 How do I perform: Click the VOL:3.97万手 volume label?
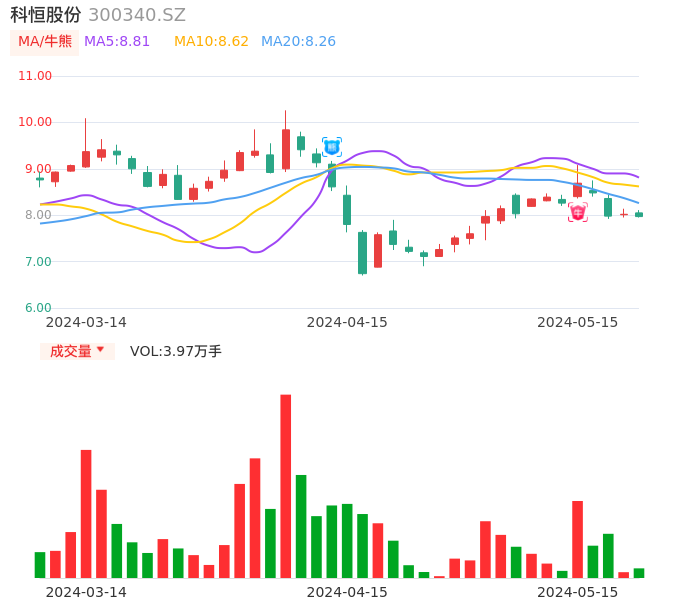(176, 351)
